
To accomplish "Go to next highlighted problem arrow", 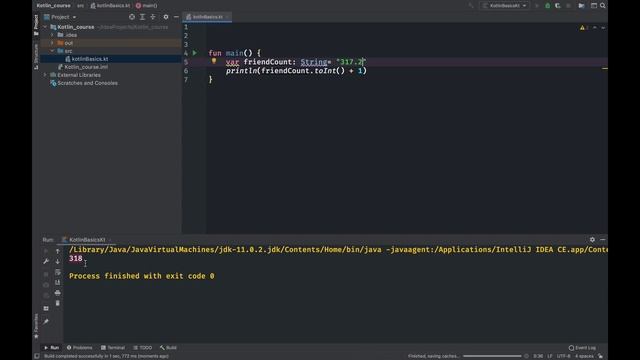I will click(x=603, y=28).
